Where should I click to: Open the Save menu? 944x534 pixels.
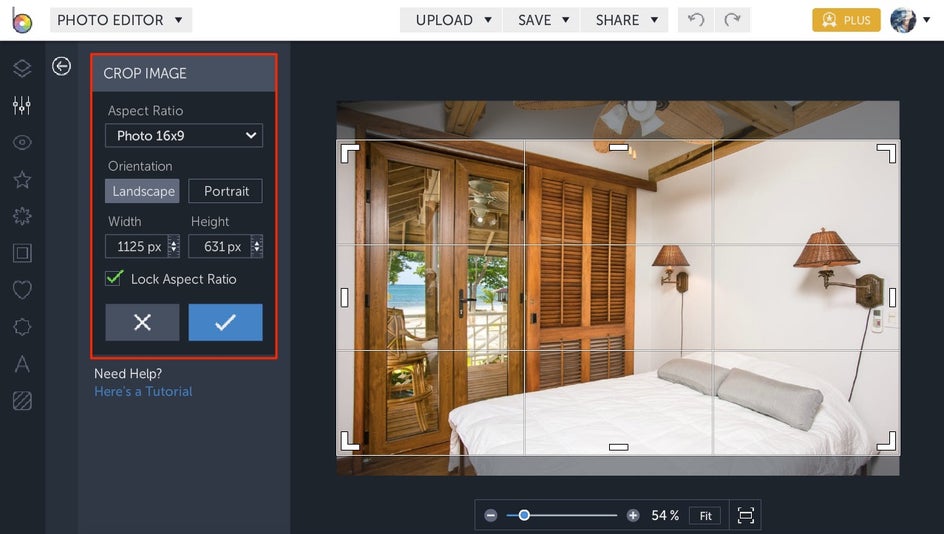(x=542, y=20)
